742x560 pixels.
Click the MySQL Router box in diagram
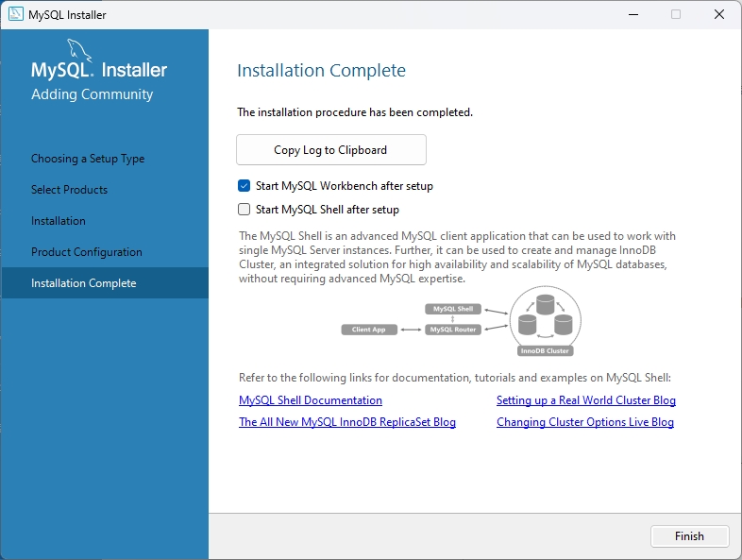(453, 330)
